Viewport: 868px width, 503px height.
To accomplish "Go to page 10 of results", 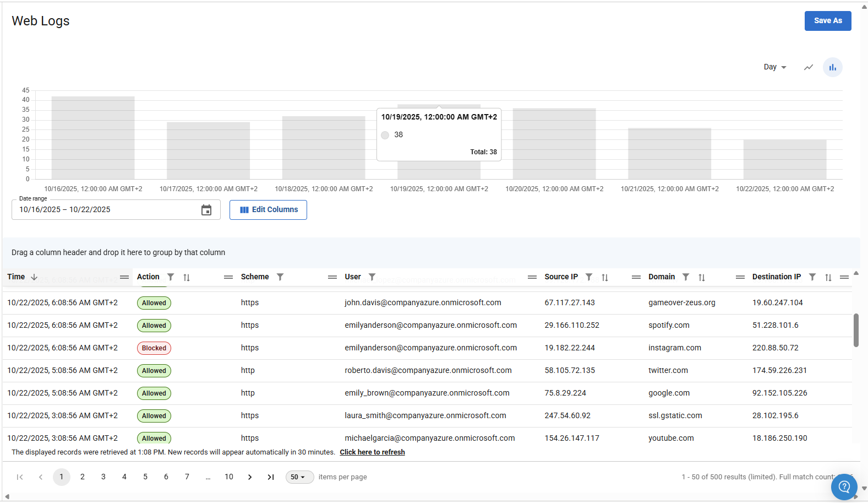I will point(229,477).
